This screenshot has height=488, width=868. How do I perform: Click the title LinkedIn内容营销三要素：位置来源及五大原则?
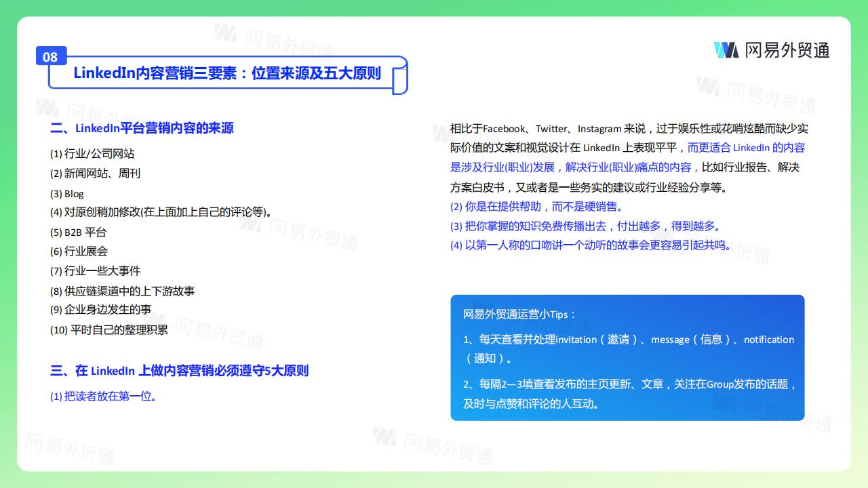[x=227, y=73]
